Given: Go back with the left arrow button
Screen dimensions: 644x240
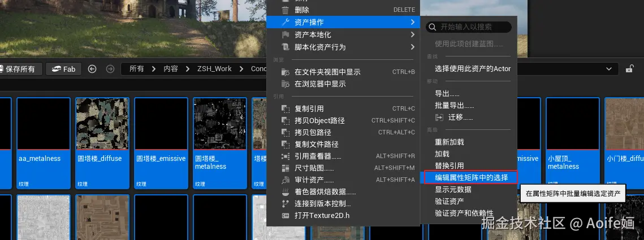Looking at the screenshot, I should pyautogui.click(x=92, y=69).
